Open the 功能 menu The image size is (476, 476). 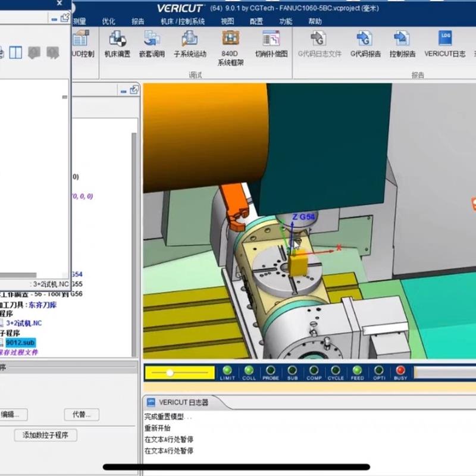pos(286,21)
